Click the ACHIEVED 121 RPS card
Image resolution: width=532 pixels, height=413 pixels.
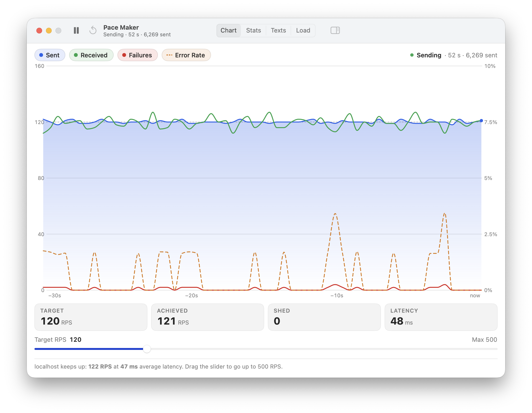click(208, 317)
